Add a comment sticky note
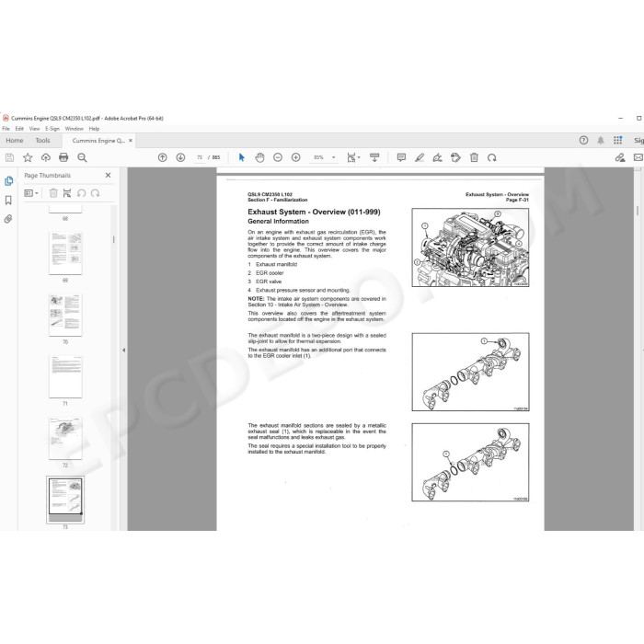Screen dimensions: 644x644 [x=401, y=157]
